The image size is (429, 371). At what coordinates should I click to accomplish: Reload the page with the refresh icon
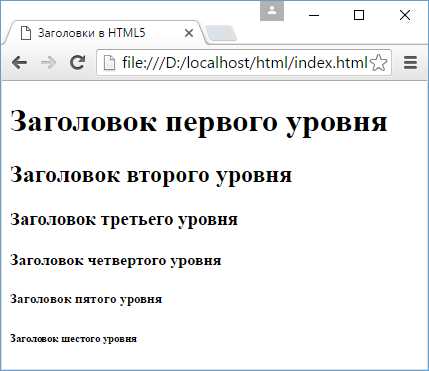tap(78, 62)
